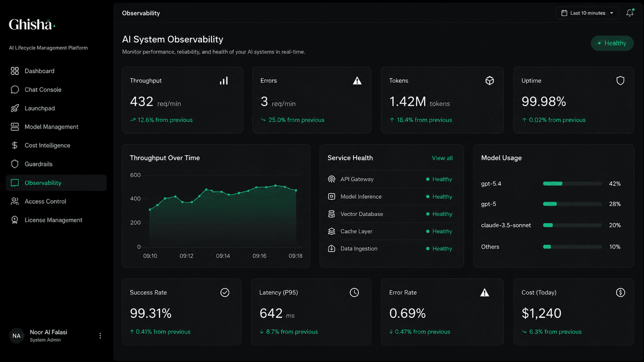Click the gpt-5 usage bar

point(572,204)
